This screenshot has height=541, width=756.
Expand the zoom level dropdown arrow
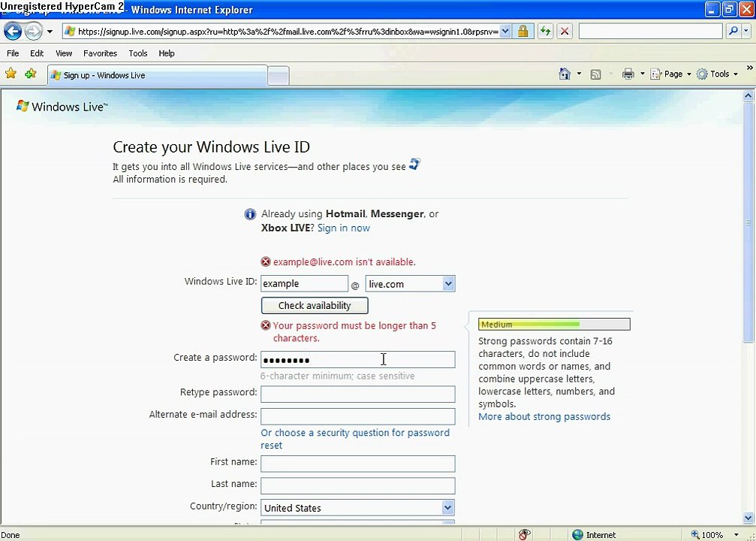coord(736,535)
